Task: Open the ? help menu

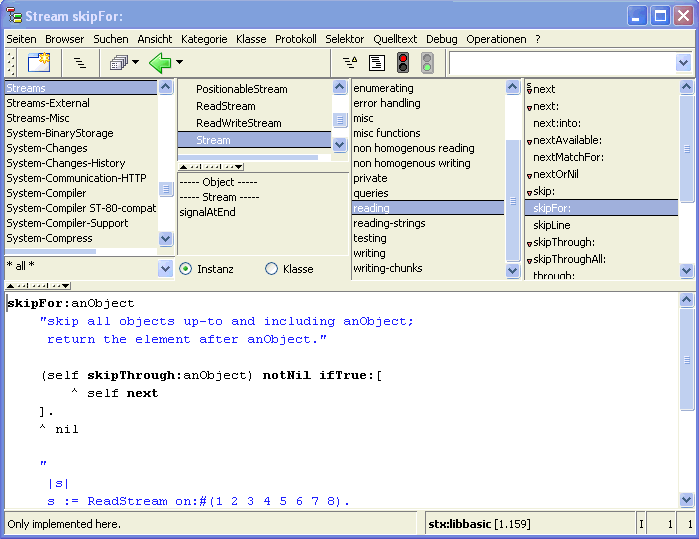Action: point(538,39)
